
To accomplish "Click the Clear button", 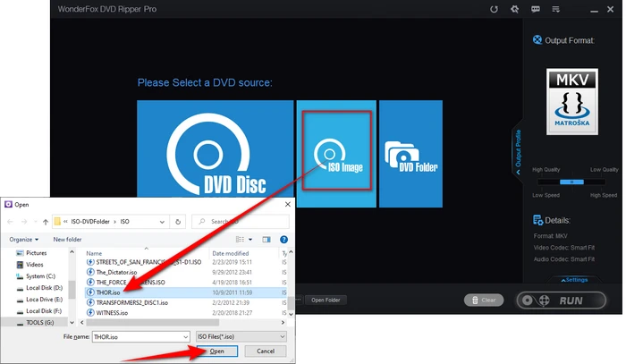I will 484,301.
